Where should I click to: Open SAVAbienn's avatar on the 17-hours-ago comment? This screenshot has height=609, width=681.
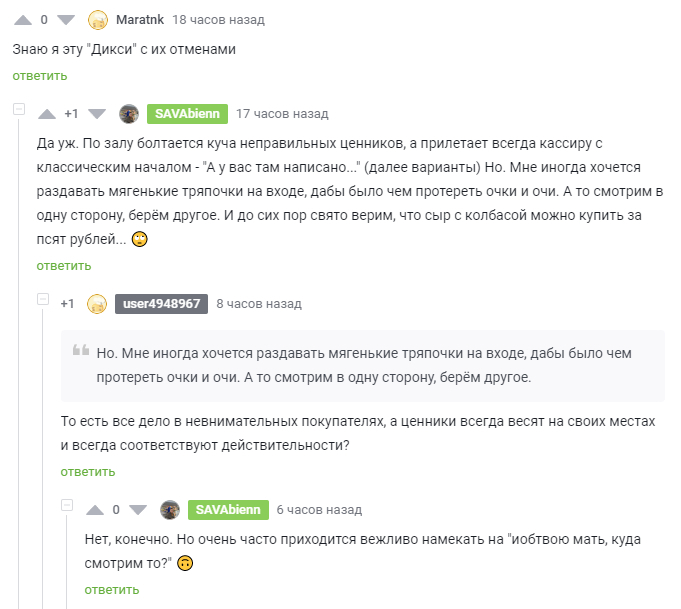pos(128,114)
